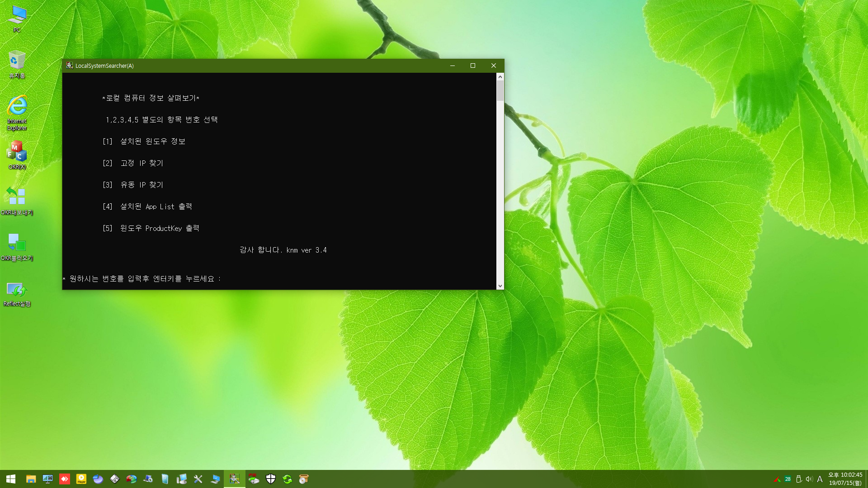Viewport: 868px width, 488px height.
Task: Open the volume speaker tray icon
Action: (x=809, y=479)
